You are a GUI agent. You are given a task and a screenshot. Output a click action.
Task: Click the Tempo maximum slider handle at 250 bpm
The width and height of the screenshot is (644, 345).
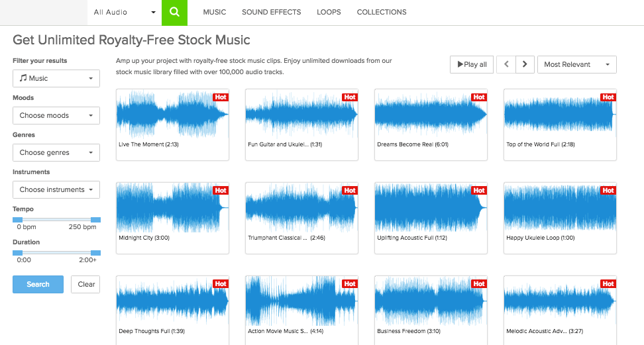[95, 220]
